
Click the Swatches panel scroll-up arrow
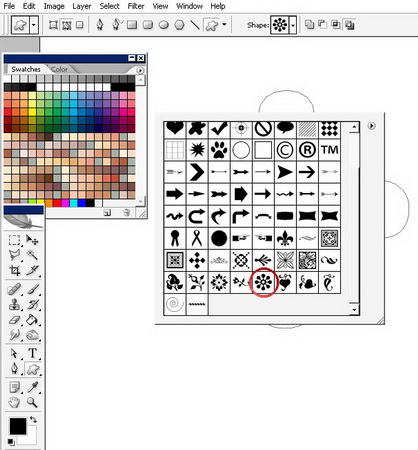click(x=140, y=79)
